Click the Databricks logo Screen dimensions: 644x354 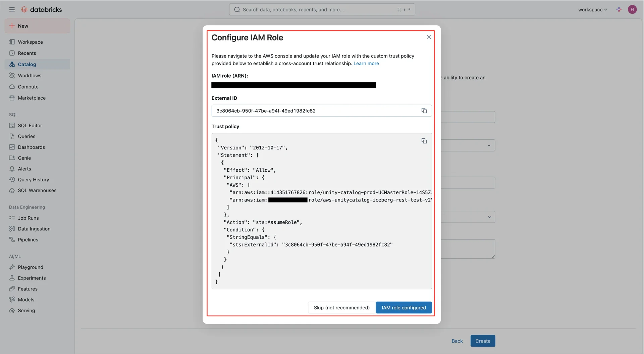41,9
